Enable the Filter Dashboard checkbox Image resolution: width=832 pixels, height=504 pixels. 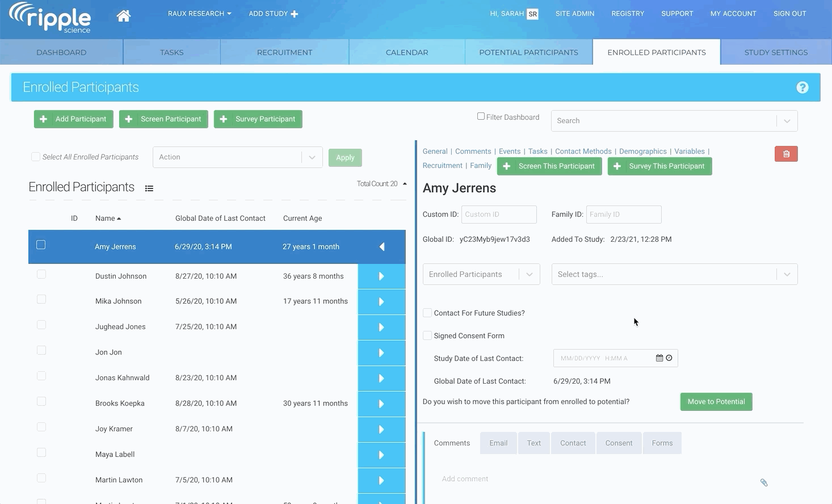[481, 116]
